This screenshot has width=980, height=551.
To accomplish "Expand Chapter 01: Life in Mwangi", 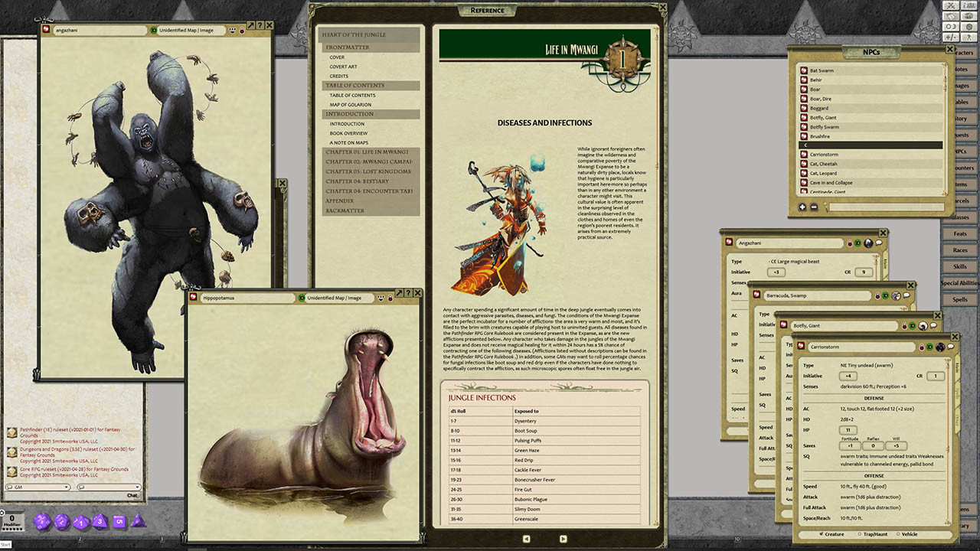I will pos(369,152).
